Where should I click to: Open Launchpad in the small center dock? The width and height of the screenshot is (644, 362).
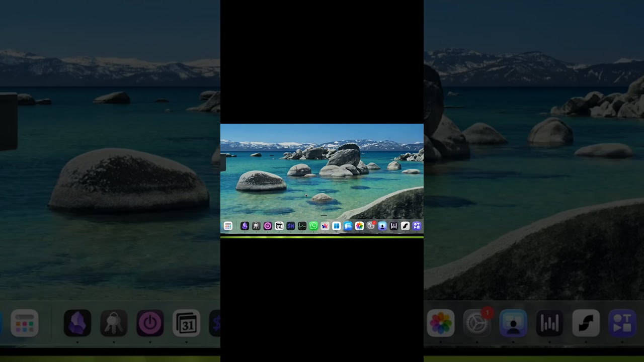coord(228,226)
